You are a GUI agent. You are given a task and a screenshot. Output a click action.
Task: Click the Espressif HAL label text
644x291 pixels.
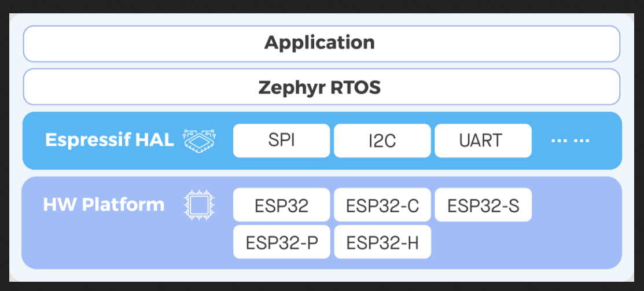(110, 140)
